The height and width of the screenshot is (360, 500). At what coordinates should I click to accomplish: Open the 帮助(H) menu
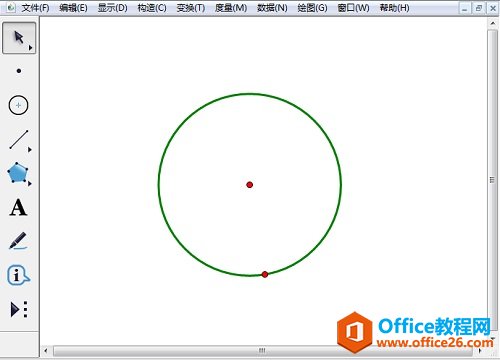point(395,8)
